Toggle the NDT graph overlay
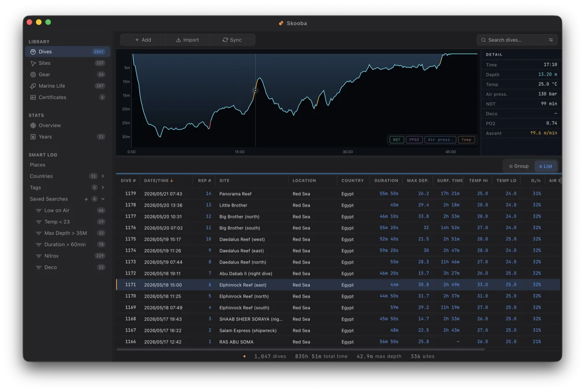585x392 pixels. pyautogui.click(x=397, y=140)
